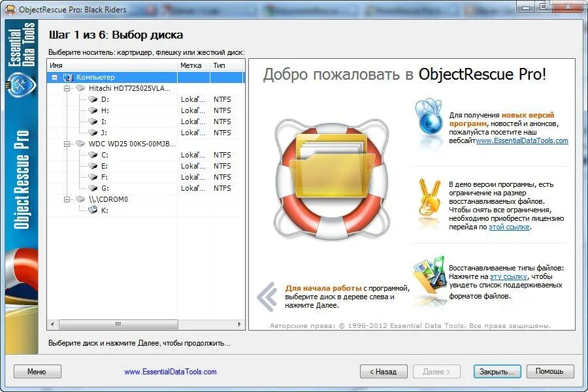
Task: Click the ObjectRescue Pro title bar icon
Action: [11, 9]
